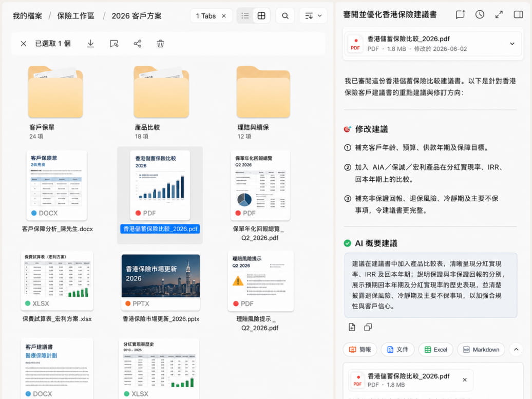Share the selected file
Viewport: 532px width, 399px height.
pos(138,44)
